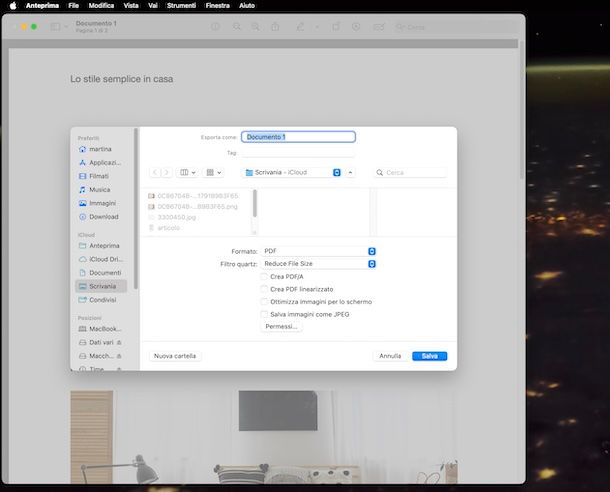Viewport: 610px width, 492px height.
Task: Open the icon grouping view options
Action: click(x=214, y=173)
